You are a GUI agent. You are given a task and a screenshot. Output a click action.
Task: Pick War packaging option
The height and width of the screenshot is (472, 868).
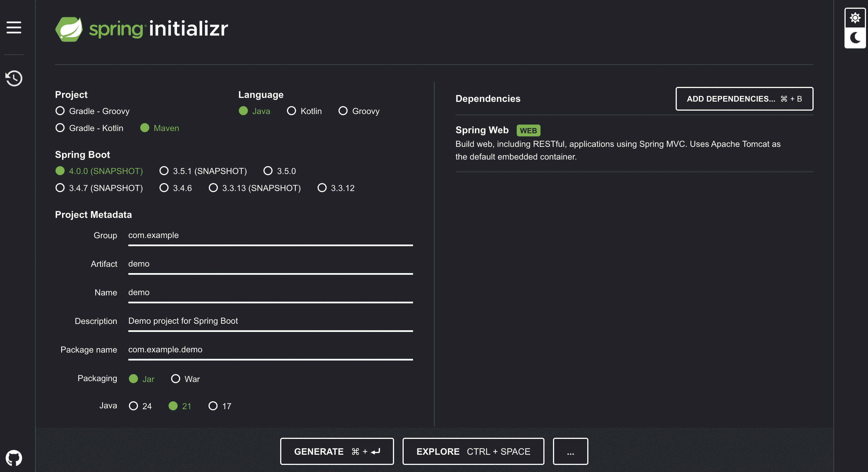pos(176,379)
